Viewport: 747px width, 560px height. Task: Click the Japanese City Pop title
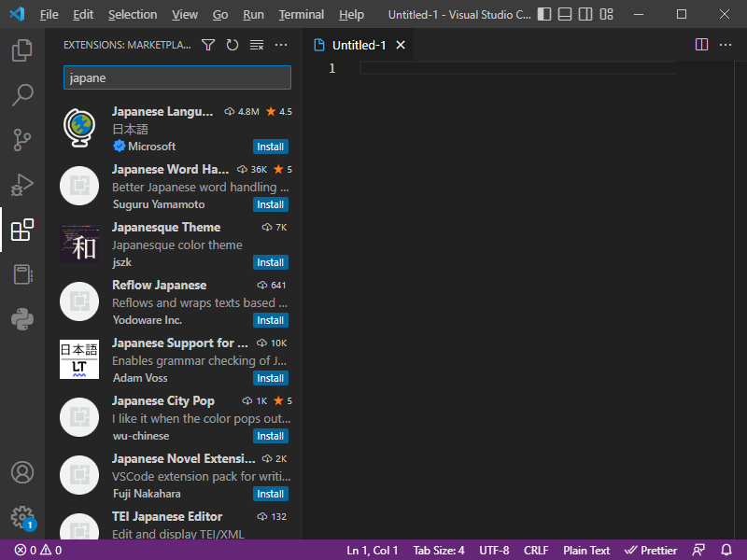point(162,401)
